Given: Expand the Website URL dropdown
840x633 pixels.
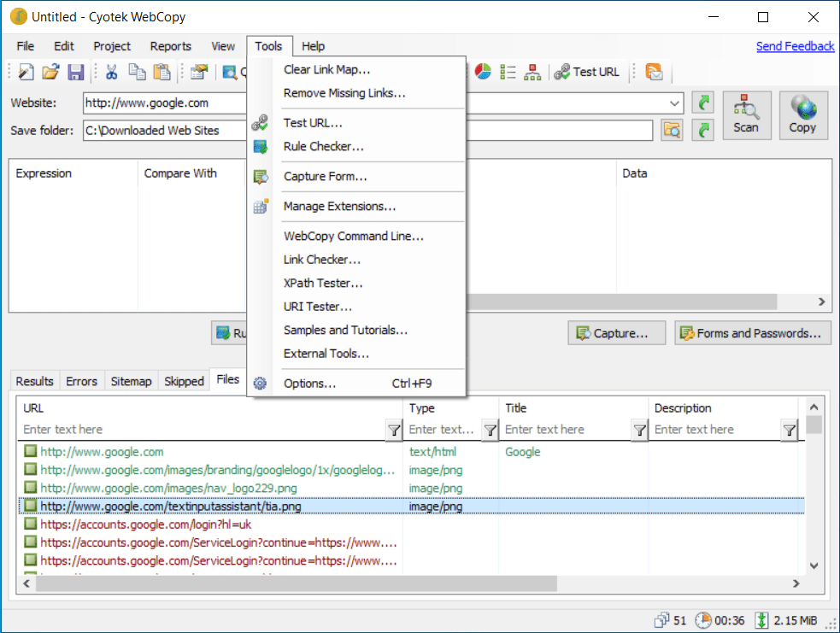Looking at the screenshot, I should click(674, 103).
